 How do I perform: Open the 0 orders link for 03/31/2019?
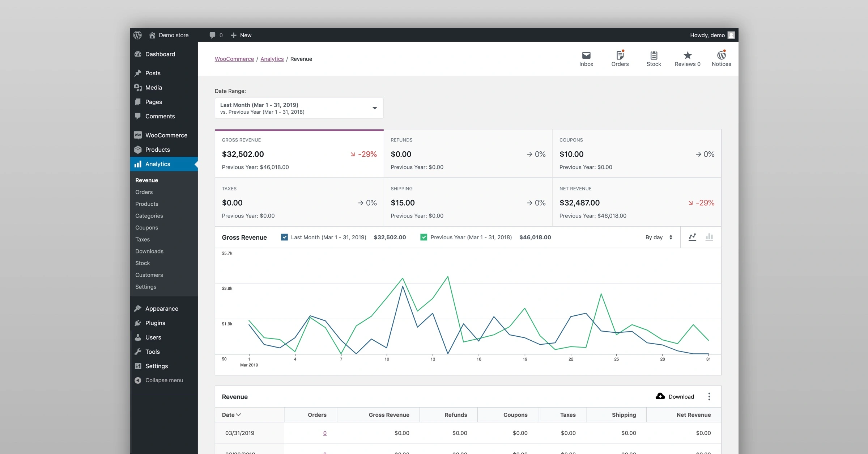coord(324,433)
